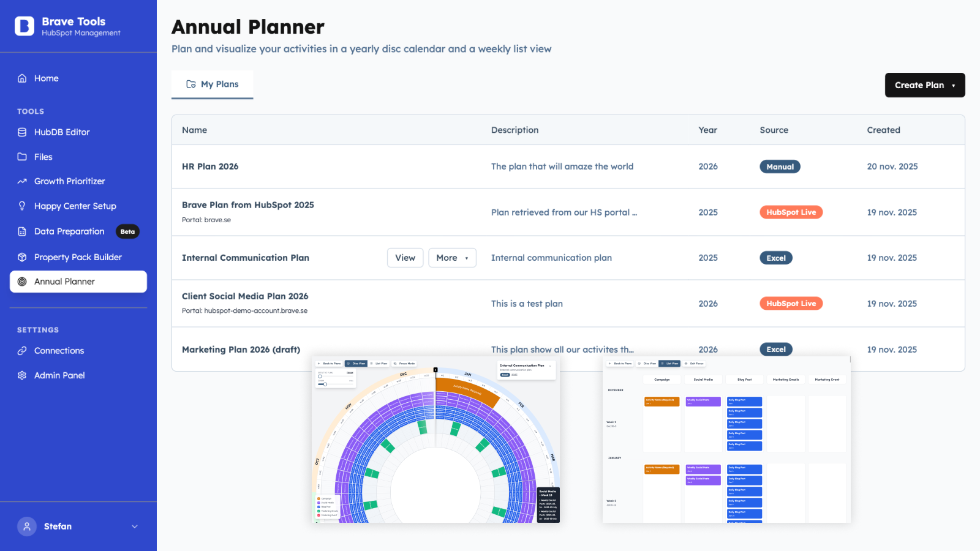Select Annual Planner in the sidebar
Screen dimensions: 980x551
[64, 281]
